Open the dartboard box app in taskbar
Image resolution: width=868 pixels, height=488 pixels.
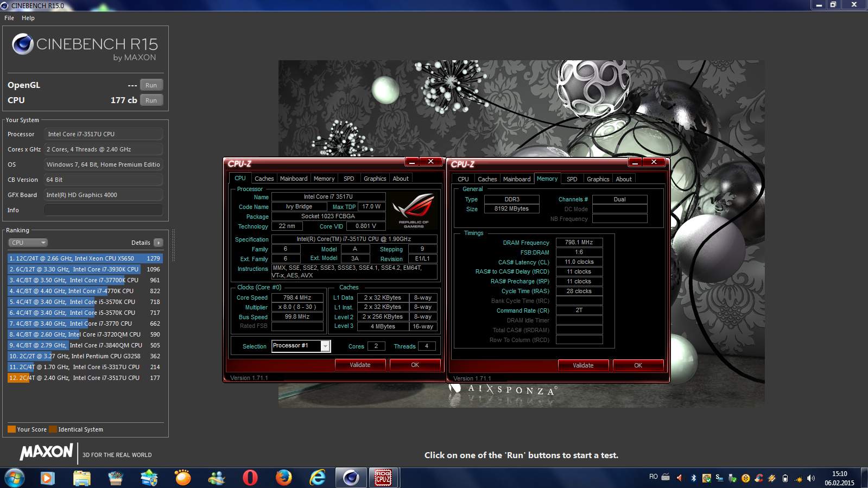tap(116, 478)
